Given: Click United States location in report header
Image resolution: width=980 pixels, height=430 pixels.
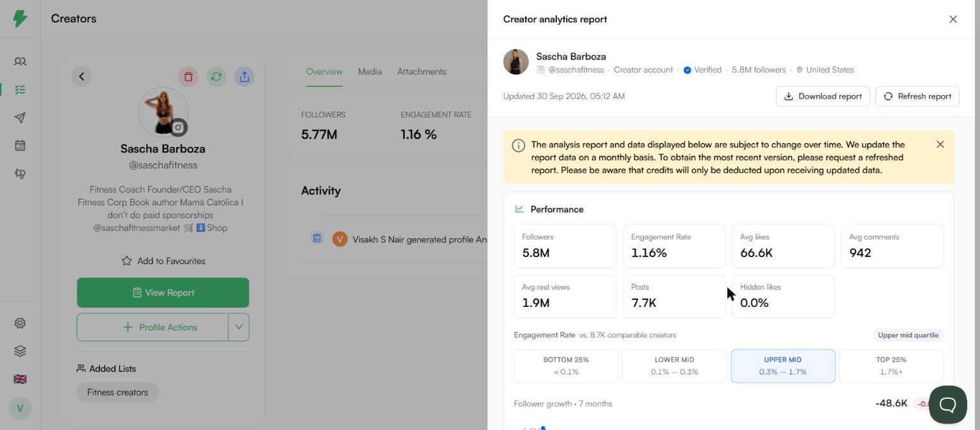Looking at the screenshot, I should (x=825, y=70).
